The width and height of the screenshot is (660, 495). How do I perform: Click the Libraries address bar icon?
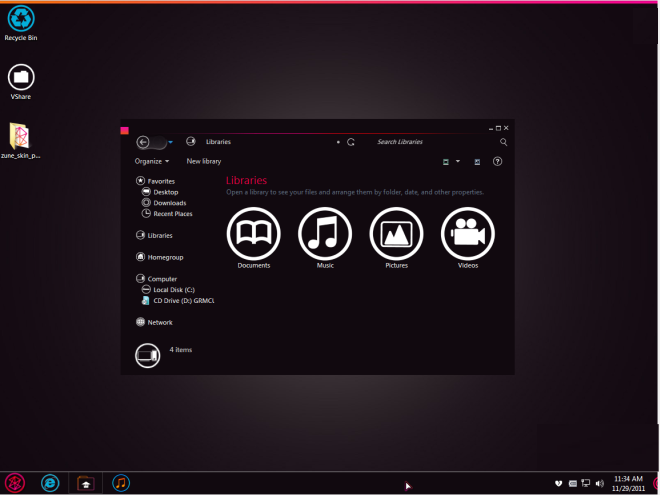point(191,141)
